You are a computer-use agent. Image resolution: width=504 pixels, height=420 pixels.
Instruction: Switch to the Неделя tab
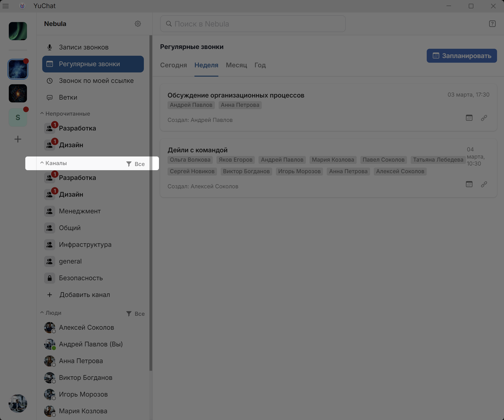point(206,65)
